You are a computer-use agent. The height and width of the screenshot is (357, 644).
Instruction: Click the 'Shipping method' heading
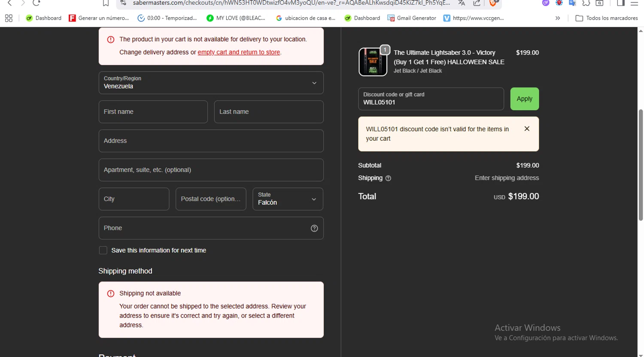coord(125,271)
